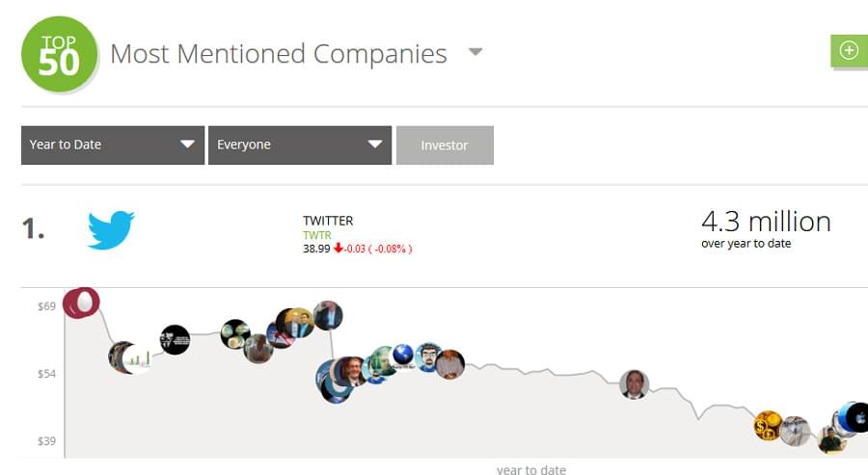868x475 pixels.
Task: Click the black circle avatar with white graphic
Action: (175, 339)
